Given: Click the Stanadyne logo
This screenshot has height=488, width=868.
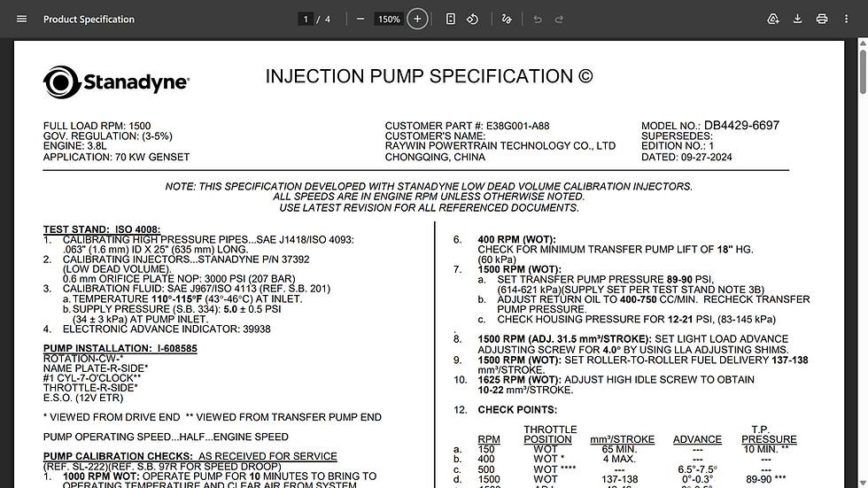Looking at the screenshot, I should click(x=116, y=82).
